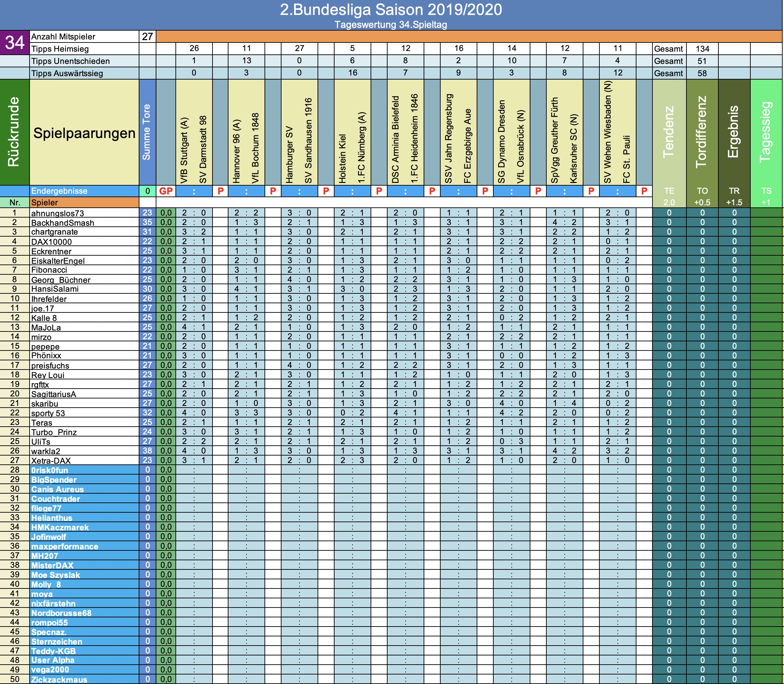The width and height of the screenshot is (784, 684).
Task: Select the dark green 'Ergebnis' column header
Action: 734,132
